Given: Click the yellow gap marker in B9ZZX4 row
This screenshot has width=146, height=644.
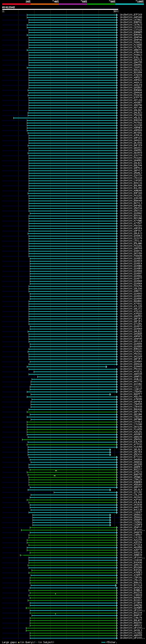Looking at the screenshot, I should (55, 613).
